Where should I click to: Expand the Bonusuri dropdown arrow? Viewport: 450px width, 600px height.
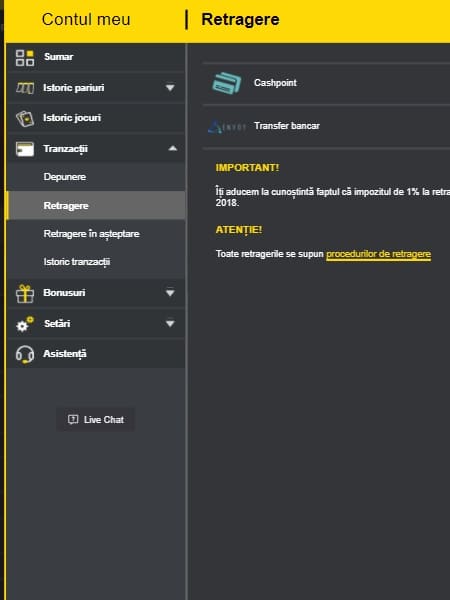pyautogui.click(x=170, y=293)
